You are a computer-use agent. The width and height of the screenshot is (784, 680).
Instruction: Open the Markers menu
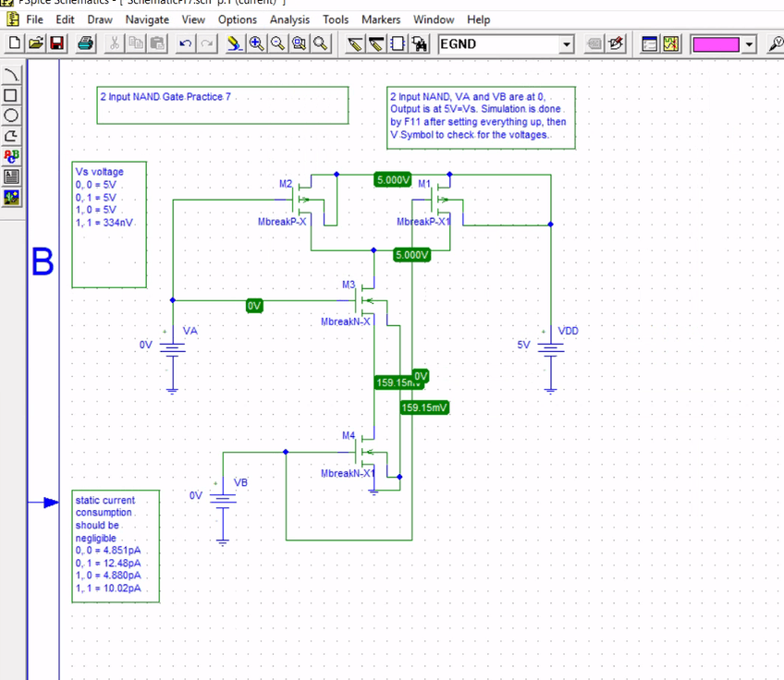coord(381,19)
